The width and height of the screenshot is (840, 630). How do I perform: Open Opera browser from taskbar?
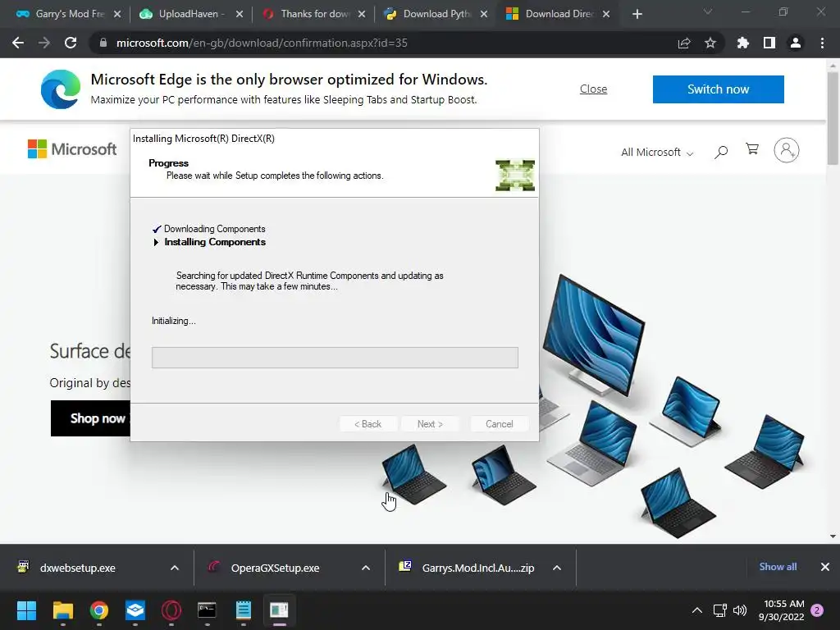(x=171, y=610)
